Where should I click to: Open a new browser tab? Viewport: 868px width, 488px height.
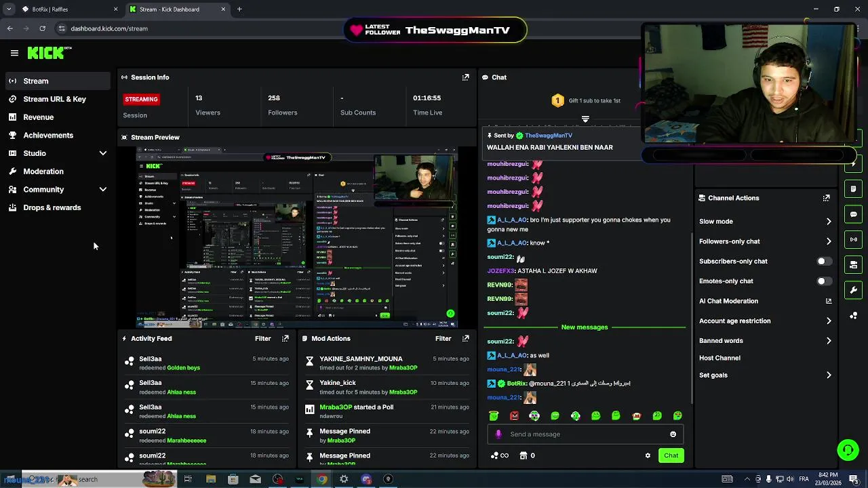[239, 9]
